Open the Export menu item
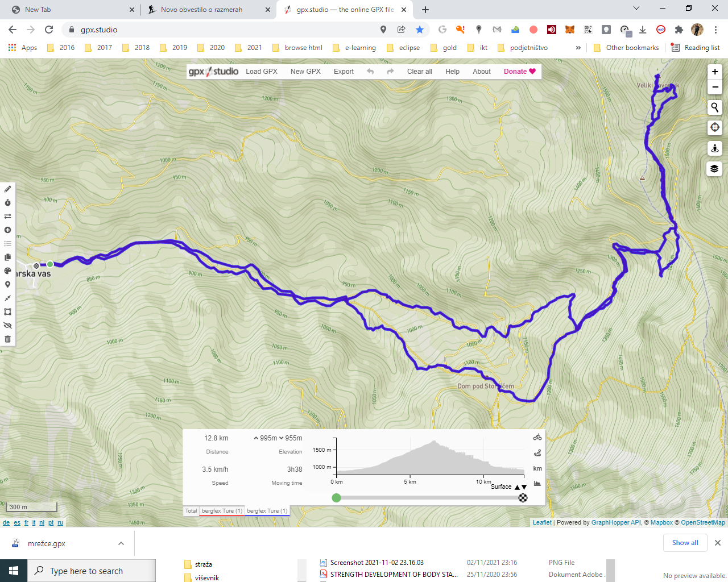 click(x=344, y=72)
